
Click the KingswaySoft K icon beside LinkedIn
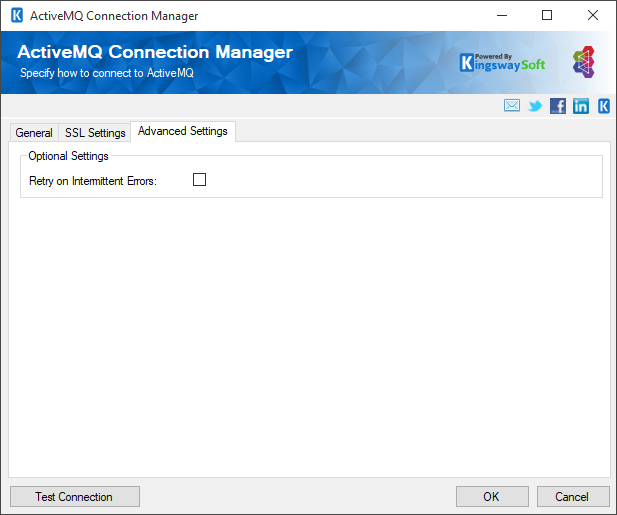pyautogui.click(x=604, y=106)
